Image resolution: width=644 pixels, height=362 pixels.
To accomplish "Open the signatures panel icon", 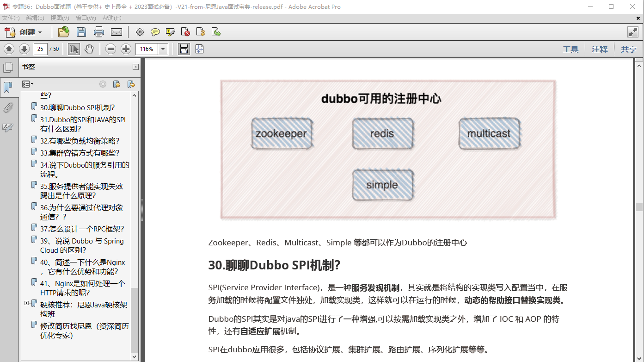I will point(8,127).
